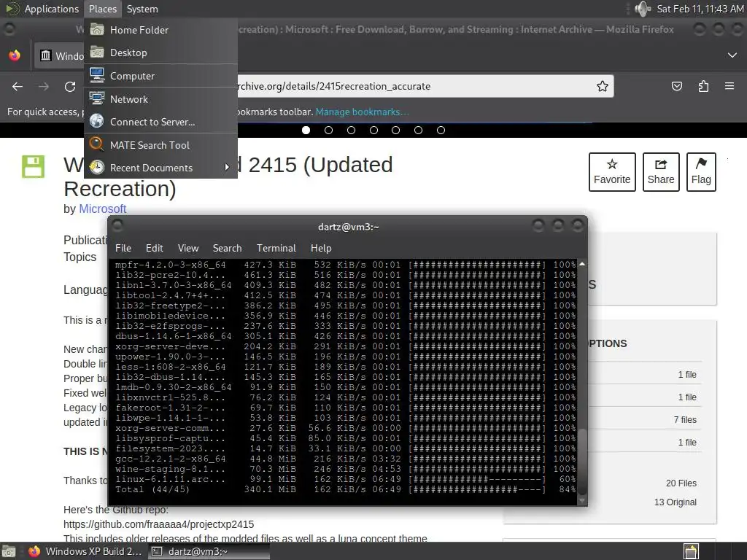The height and width of the screenshot is (560, 747).
Task: Switch to dartz@vm3 terminal taskbar button
Action: (209, 551)
